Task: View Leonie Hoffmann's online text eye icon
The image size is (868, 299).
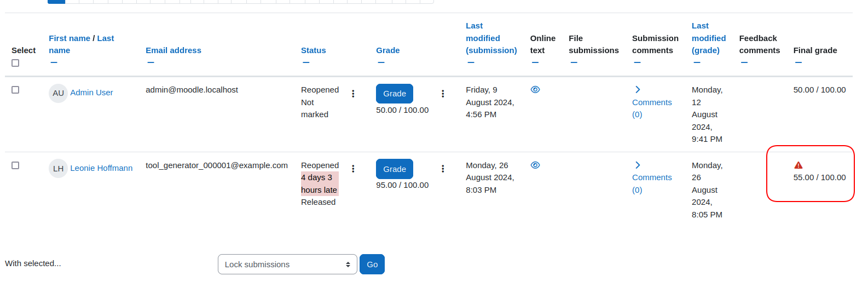Action: pyautogui.click(x=535, y=165)
